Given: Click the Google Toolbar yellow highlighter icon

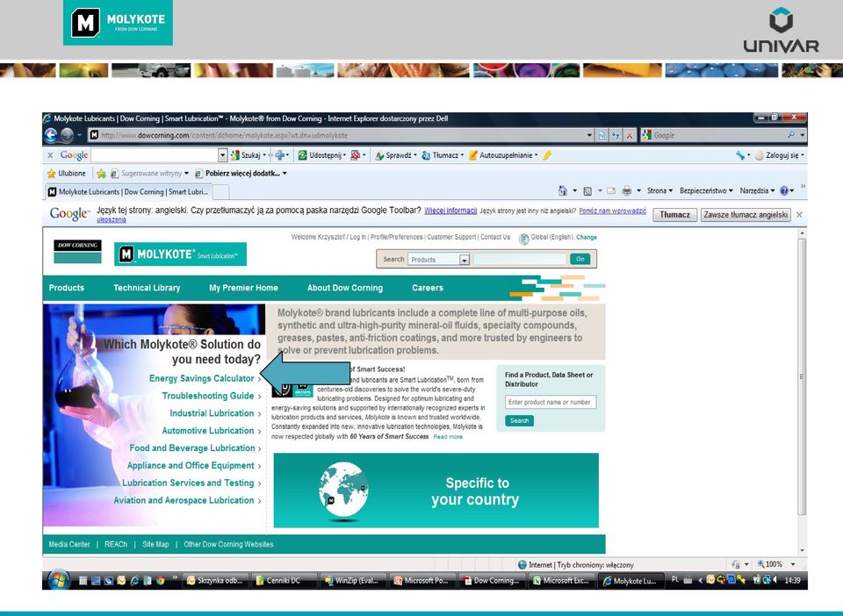Looking at the screenshot, I should click(x=547, y=155).
